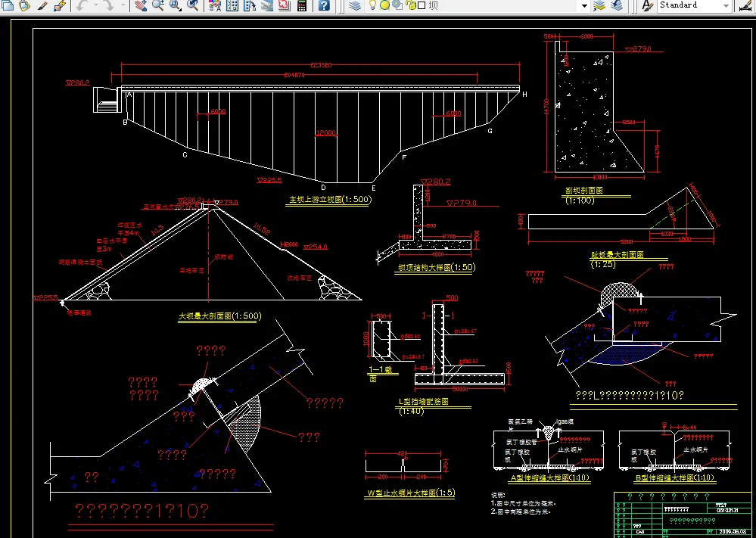The height and width of the screenshot is (538, 756).
Task: Click the label 钢筋混凝土面板
Action: tap(80, 263)
